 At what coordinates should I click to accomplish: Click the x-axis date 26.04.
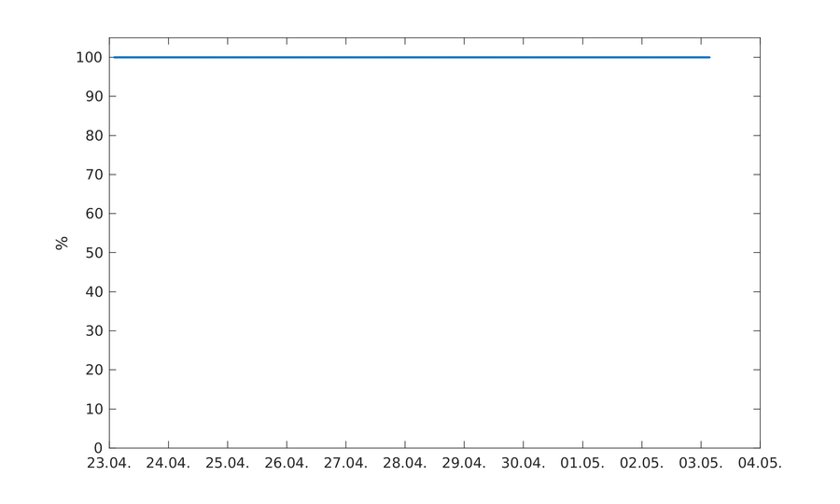pos(287,463)
